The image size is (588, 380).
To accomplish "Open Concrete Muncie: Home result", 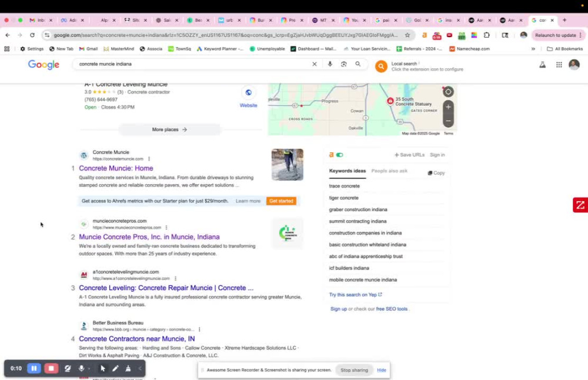I will tap(116, 168).
